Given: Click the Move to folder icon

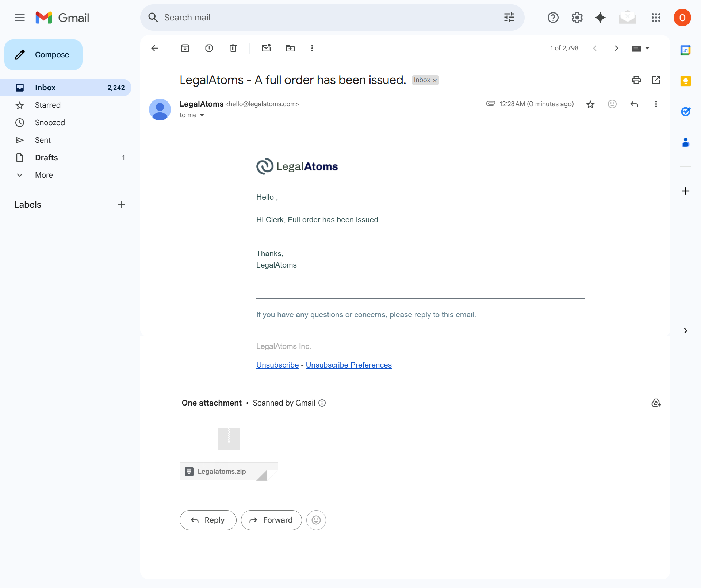Looking at the screenshot, I should click(290, 48).
